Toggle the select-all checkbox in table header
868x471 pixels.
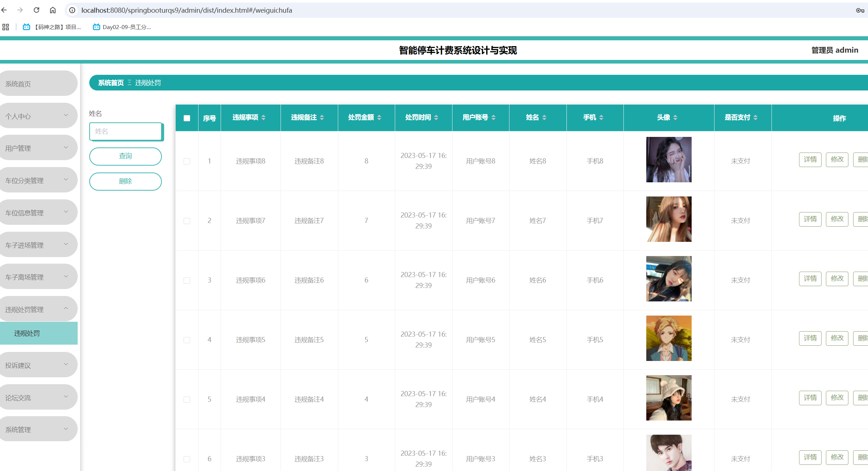(x=187, y=118)
